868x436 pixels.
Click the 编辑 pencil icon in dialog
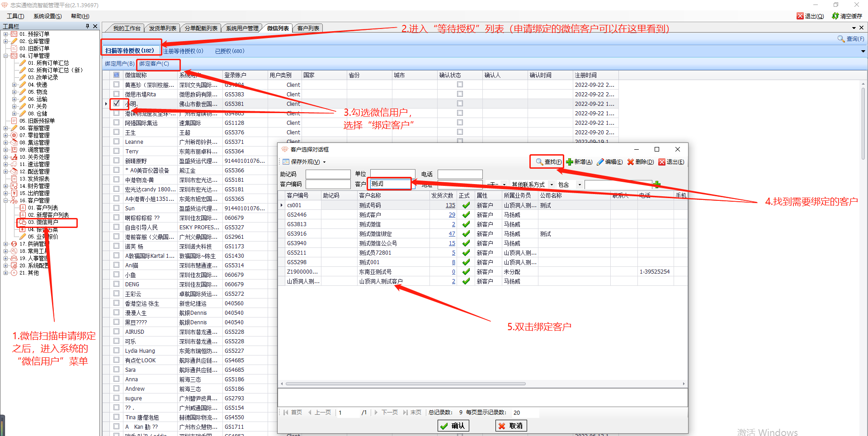point(600,162)
